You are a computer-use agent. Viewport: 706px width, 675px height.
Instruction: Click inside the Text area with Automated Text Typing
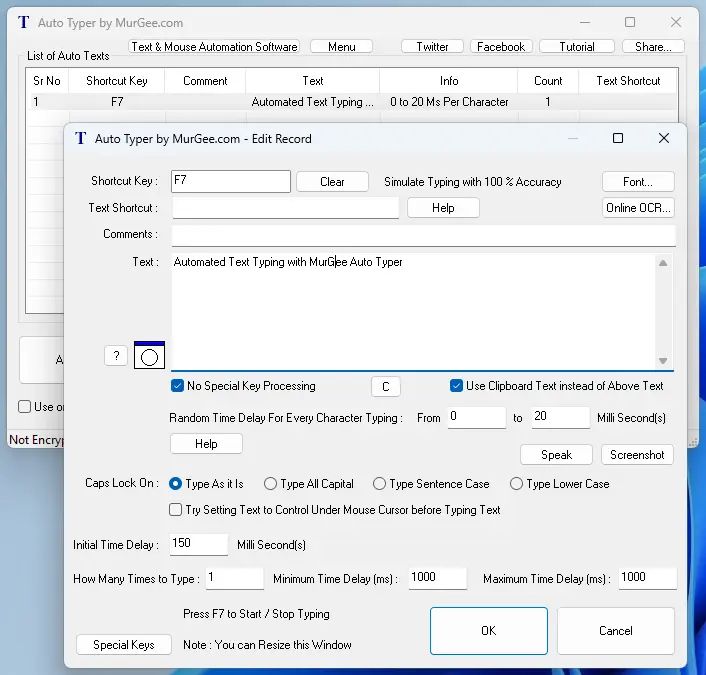[413, 312]
